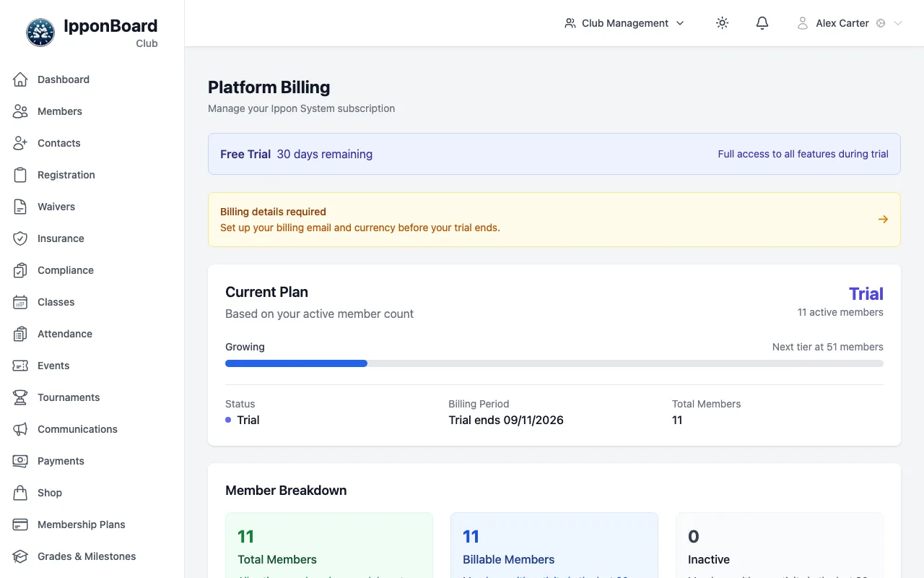Click the Contacts add-person icon

point(20,143)
